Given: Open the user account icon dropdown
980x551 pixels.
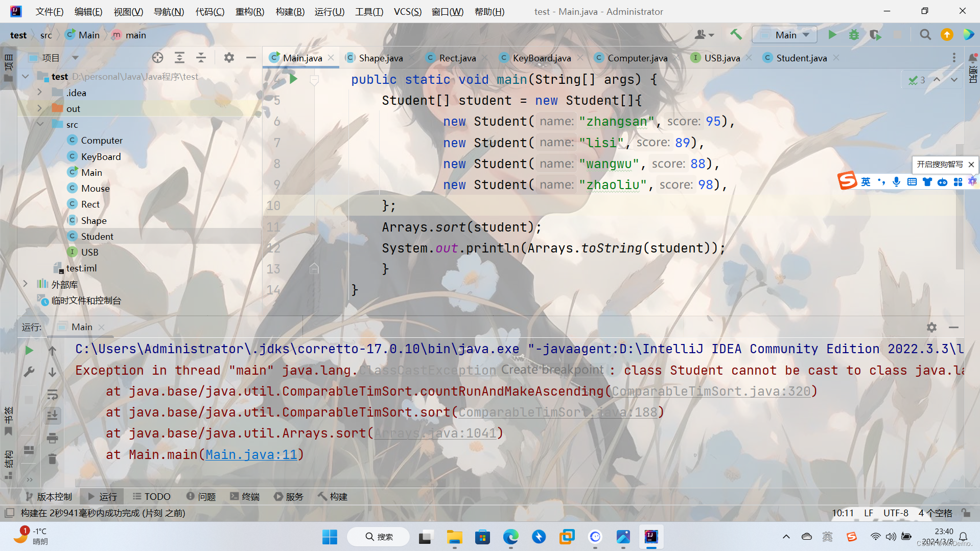Looking at the screenshot, I should [704, 35].
